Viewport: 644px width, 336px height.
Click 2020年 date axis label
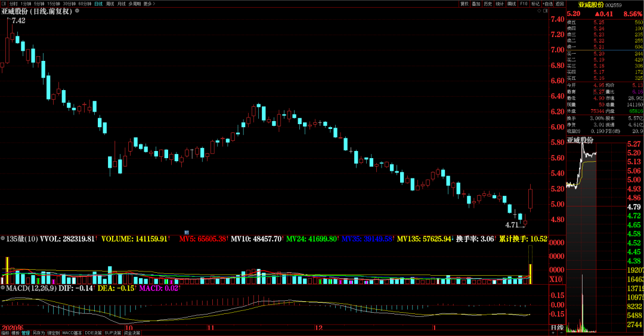coord(13,328)
